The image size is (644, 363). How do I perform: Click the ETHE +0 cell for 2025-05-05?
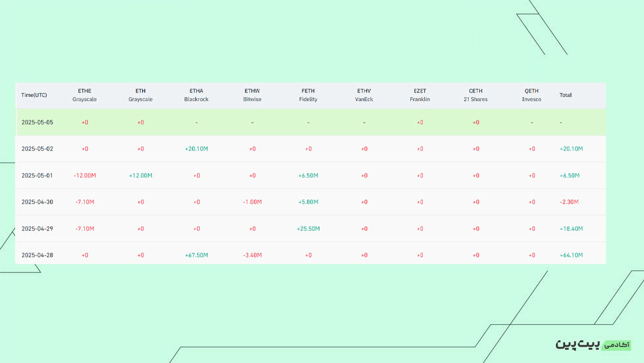coord(84,123)
